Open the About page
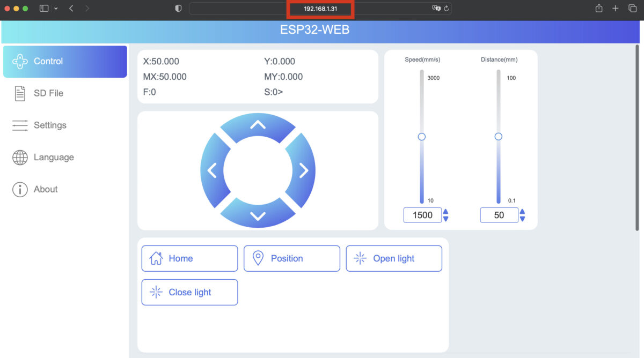This screenshot has width=644, height=358. click(x=45, y=189)
